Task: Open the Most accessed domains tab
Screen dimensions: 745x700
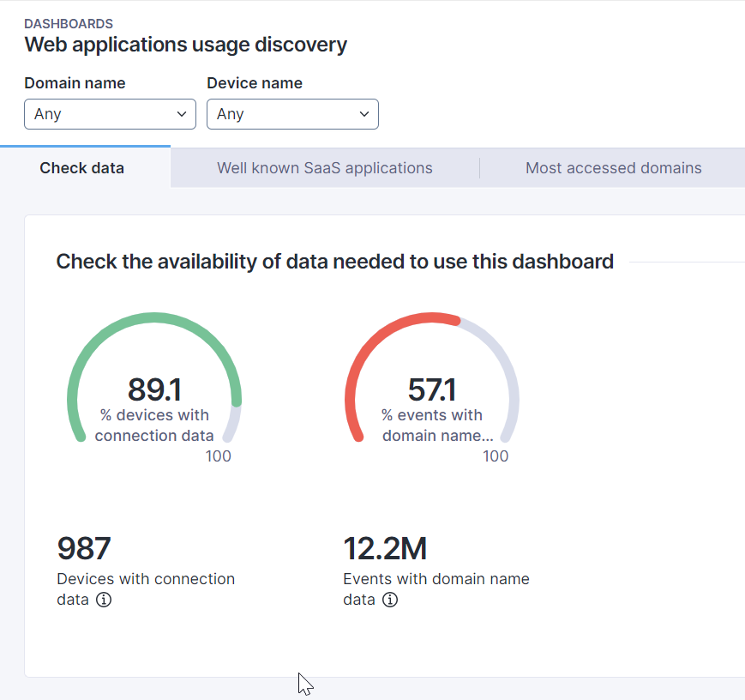Action: 613,168
